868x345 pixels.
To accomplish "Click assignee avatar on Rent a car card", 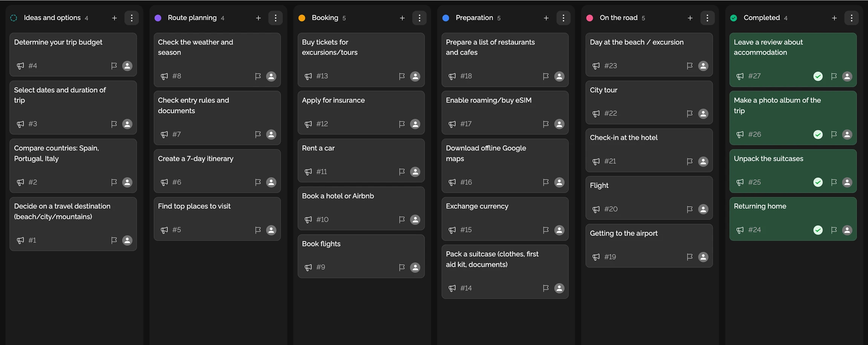I will point(415,172).
